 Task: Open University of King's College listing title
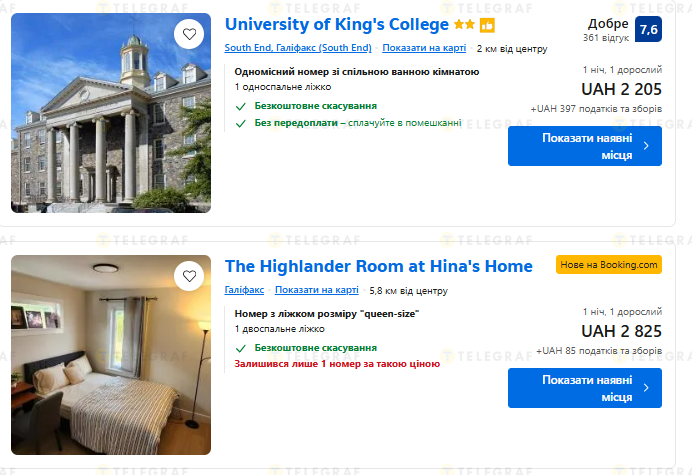[x=336, y=24]
